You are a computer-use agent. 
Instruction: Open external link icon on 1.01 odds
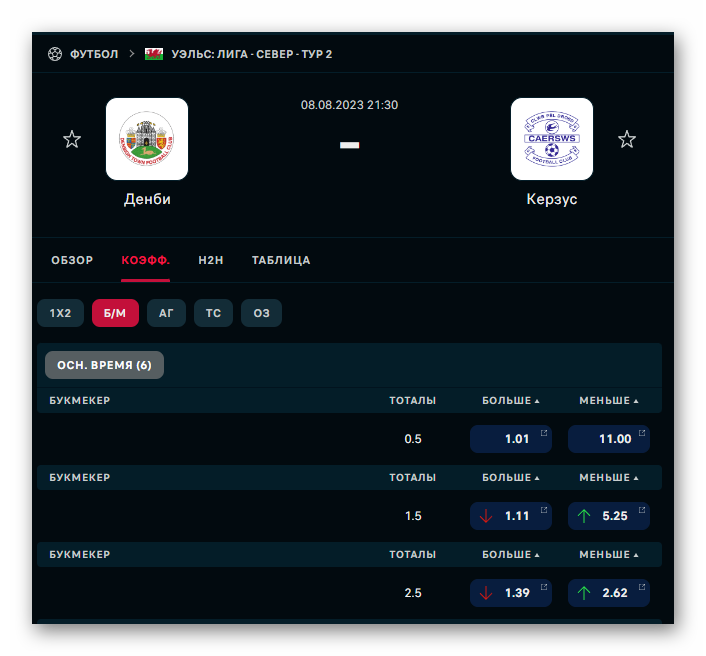pyautogui.click(x=544, y=433)
